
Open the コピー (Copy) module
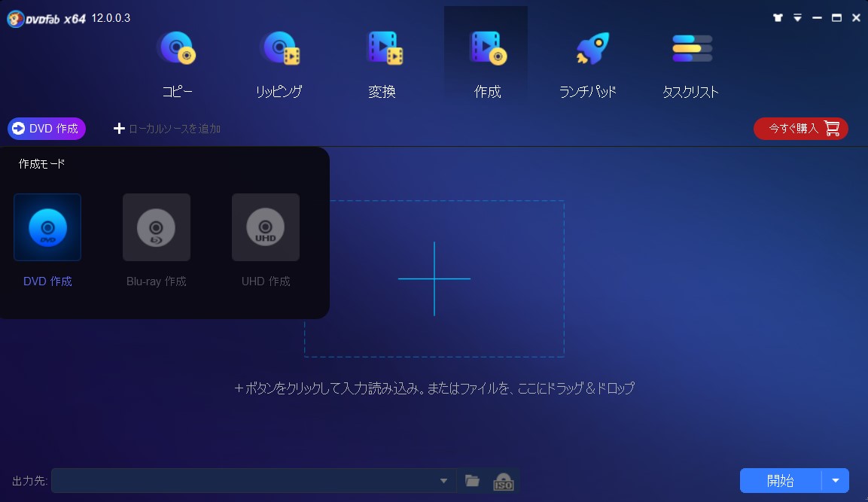click(177, 64)
